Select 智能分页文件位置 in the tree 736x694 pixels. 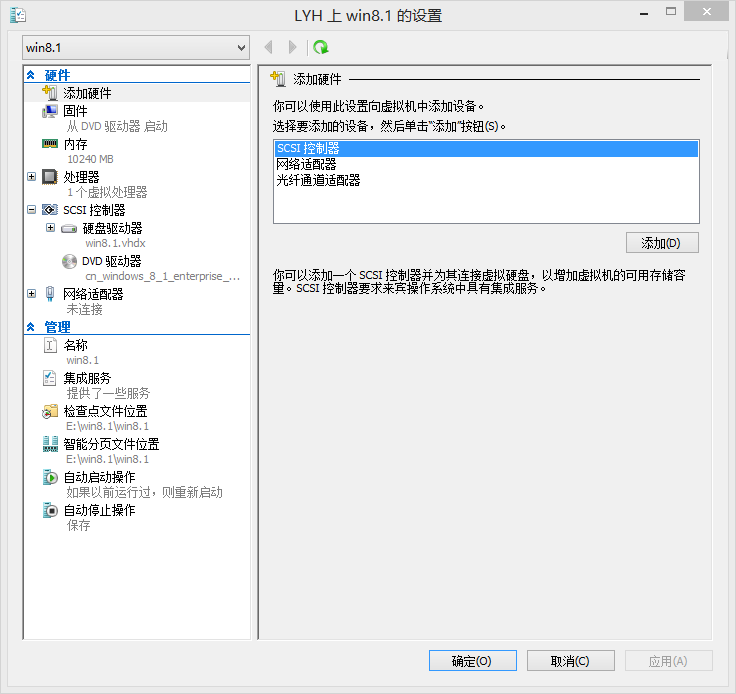111,444
